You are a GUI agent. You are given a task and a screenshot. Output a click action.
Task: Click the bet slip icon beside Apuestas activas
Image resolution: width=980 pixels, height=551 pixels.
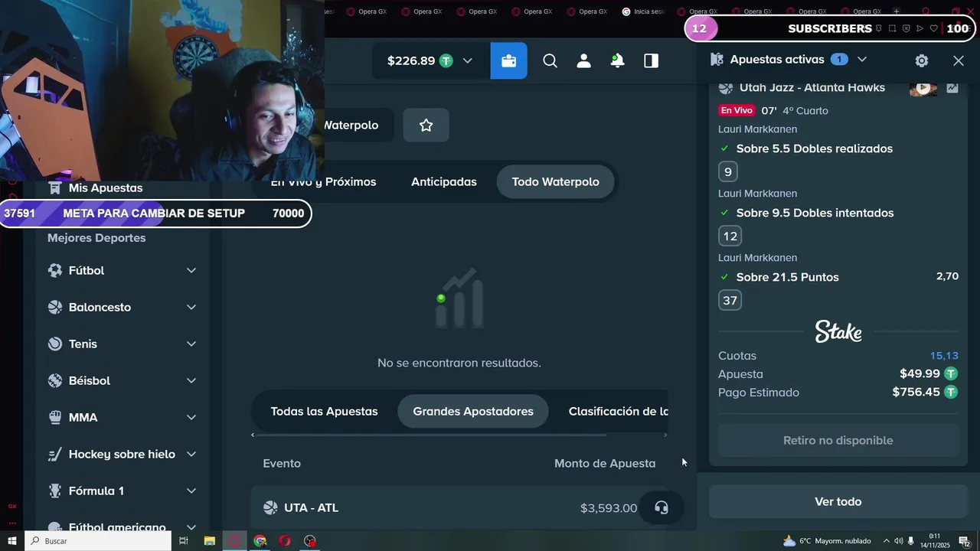717,59
